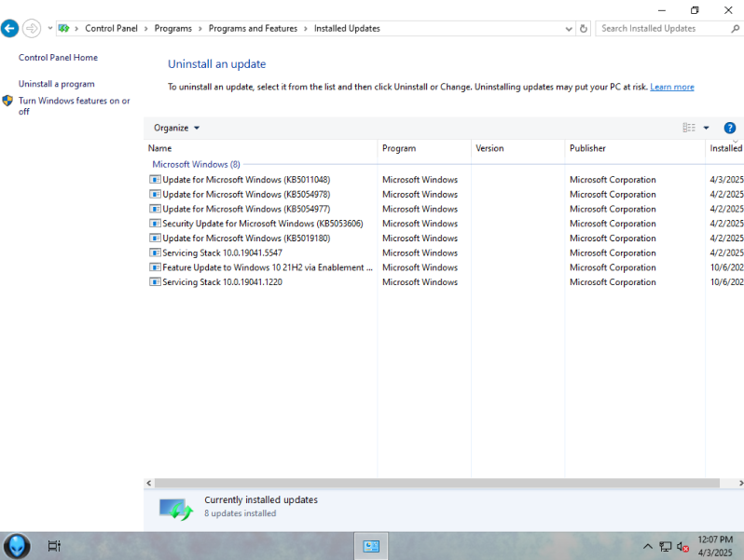744x560 pixels.
Task: Navigate to Programs breadcrumb
Action: pyautogui.click(x=172, y=29)
